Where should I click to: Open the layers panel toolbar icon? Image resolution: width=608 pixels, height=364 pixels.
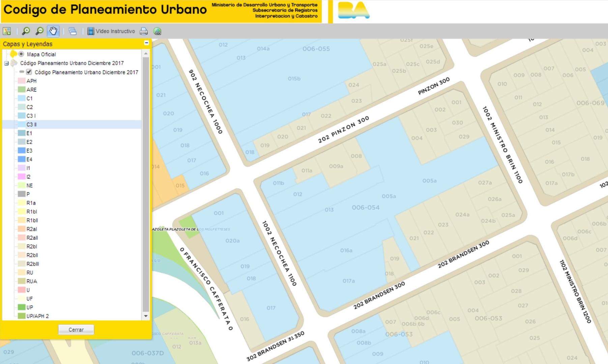(73, 31)
